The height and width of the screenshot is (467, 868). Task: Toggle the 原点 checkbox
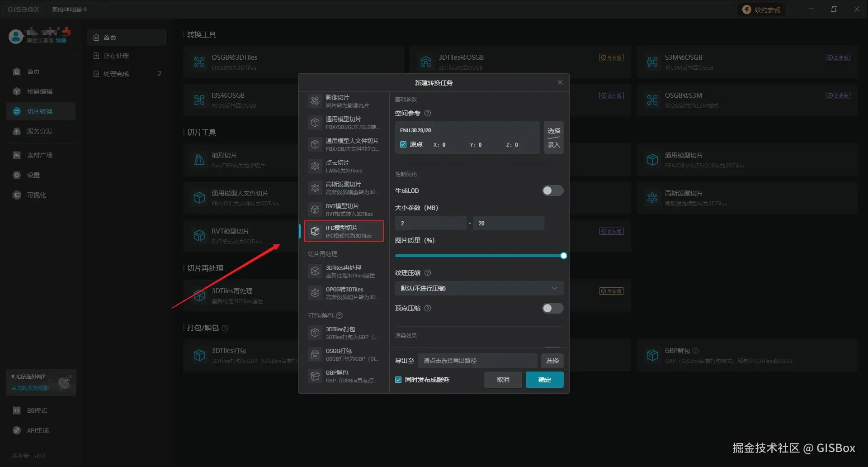click(x=403, y=144)
